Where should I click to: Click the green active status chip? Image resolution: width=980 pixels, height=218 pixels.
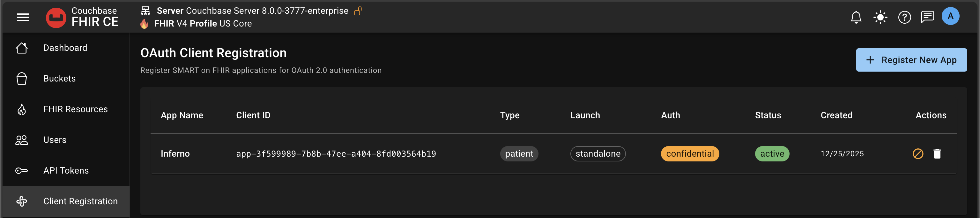[x=772, y=153]
